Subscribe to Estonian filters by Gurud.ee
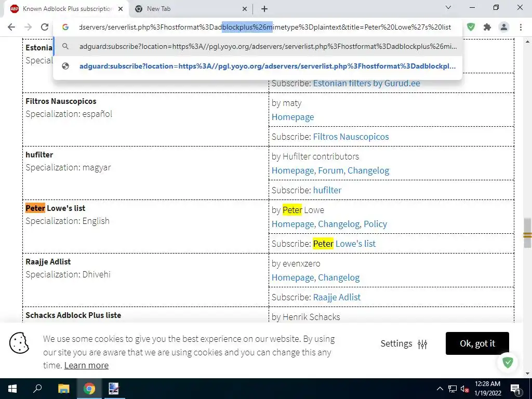 tap(366, 83)
